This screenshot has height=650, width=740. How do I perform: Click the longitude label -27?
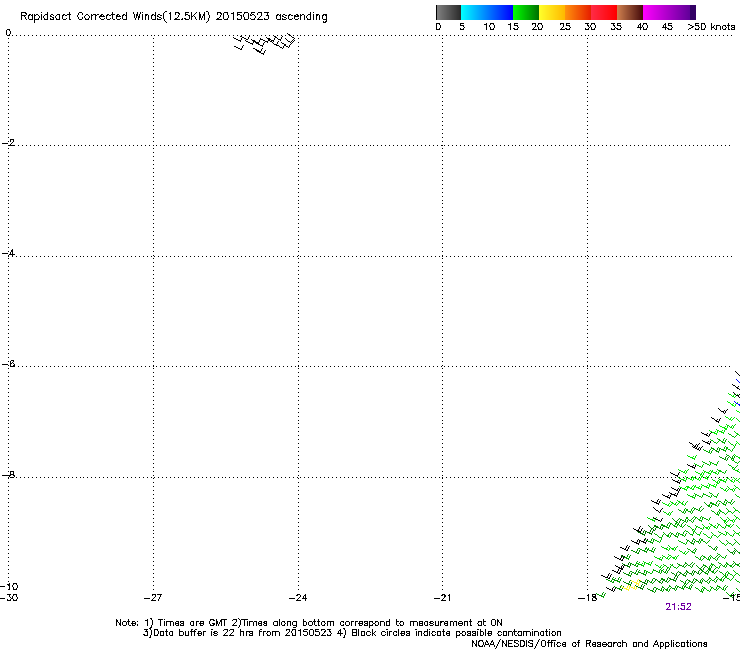click(153, 598)
